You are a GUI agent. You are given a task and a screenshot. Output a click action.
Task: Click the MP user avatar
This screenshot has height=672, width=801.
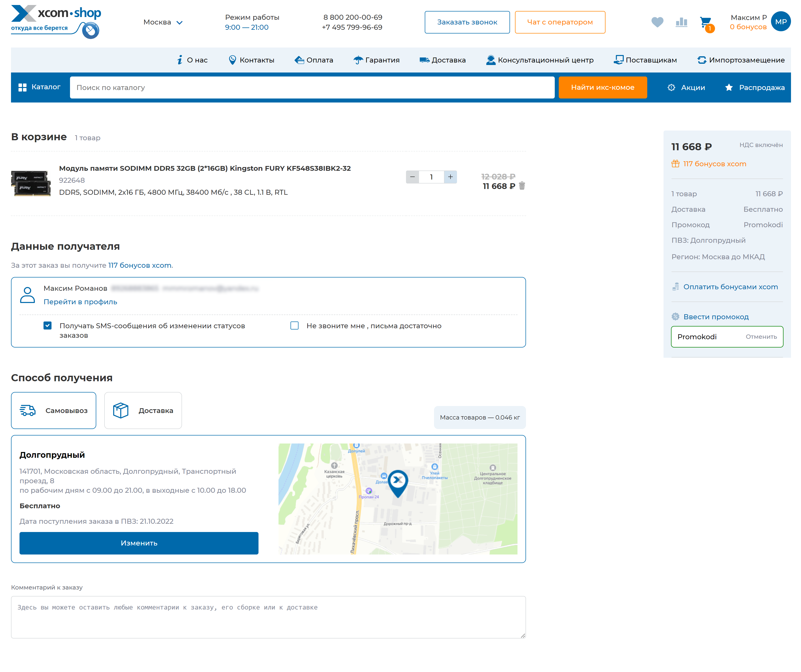(780, 22)
